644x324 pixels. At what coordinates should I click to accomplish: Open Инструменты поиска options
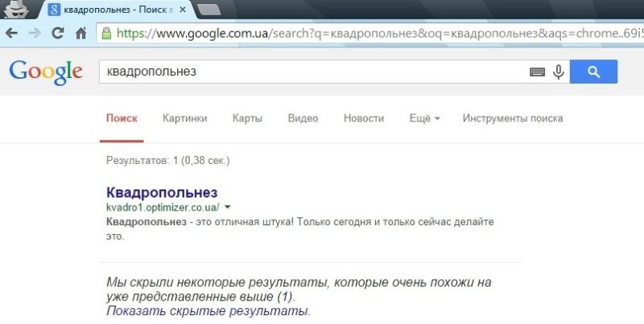pyautogui.click(x=513, y=118)
